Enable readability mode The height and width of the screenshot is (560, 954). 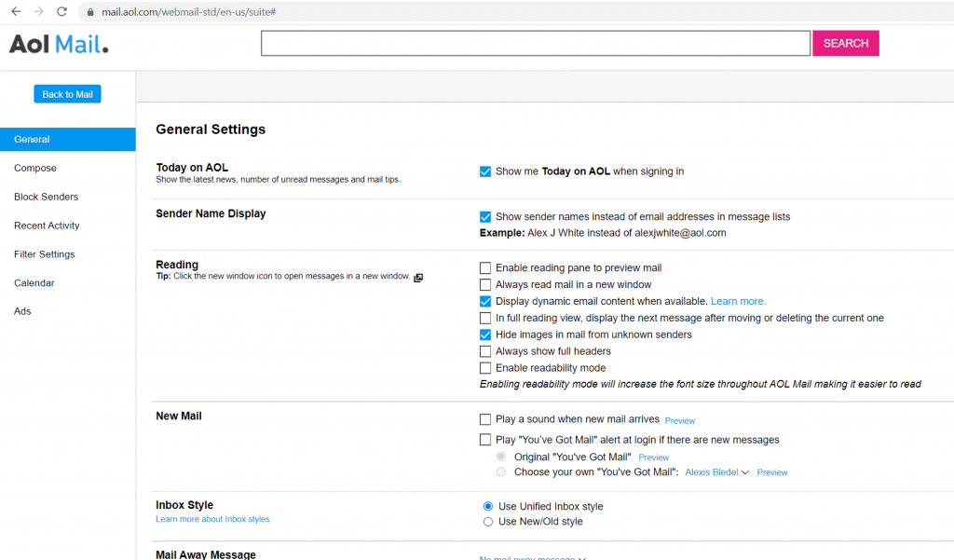pos(485,367)
